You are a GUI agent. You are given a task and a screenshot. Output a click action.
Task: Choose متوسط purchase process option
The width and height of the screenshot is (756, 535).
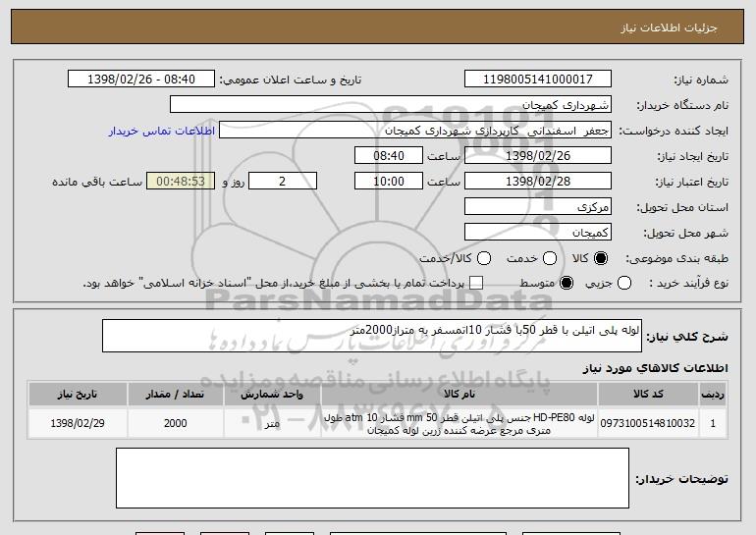(567, 283)
